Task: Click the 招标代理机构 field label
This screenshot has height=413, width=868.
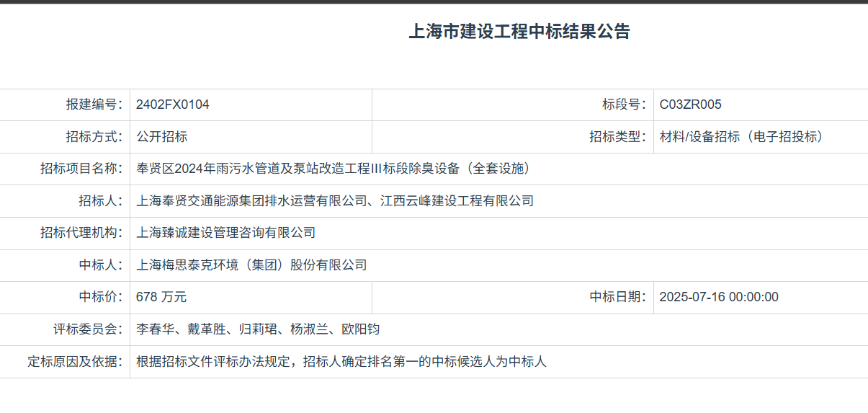Action: [x=81, y=233]
